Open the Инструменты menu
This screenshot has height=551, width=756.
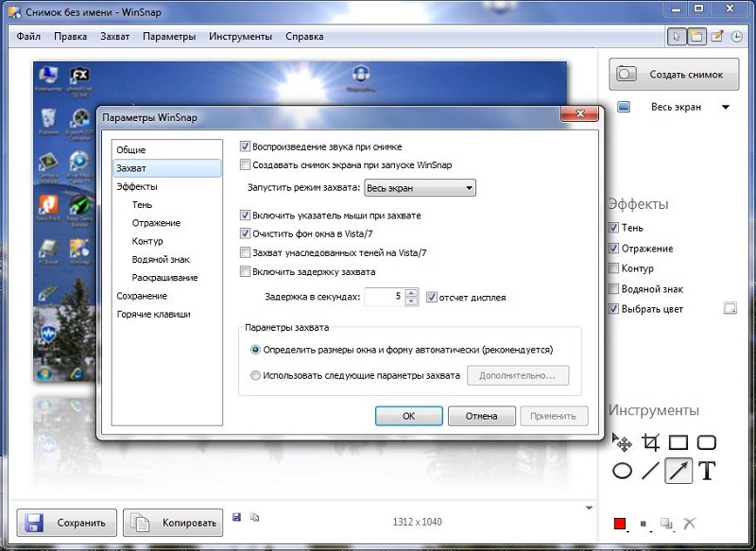coord(240,37)
